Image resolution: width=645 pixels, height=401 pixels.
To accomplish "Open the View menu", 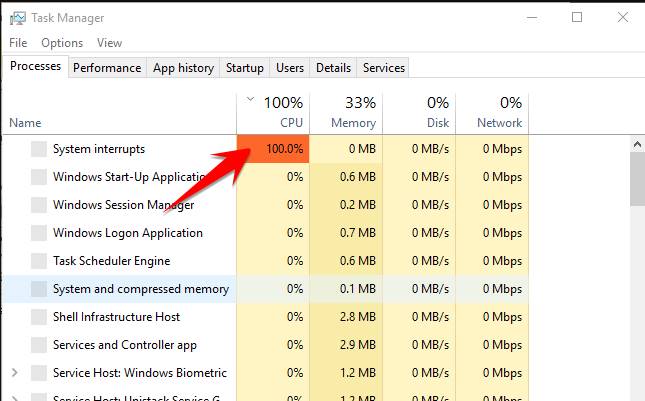I will (109, 43).
